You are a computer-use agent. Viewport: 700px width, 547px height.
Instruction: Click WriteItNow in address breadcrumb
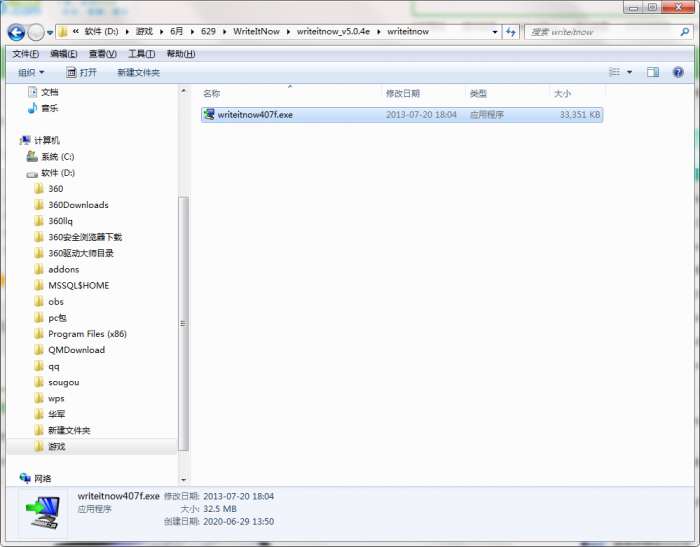click(x=256, y=32)
